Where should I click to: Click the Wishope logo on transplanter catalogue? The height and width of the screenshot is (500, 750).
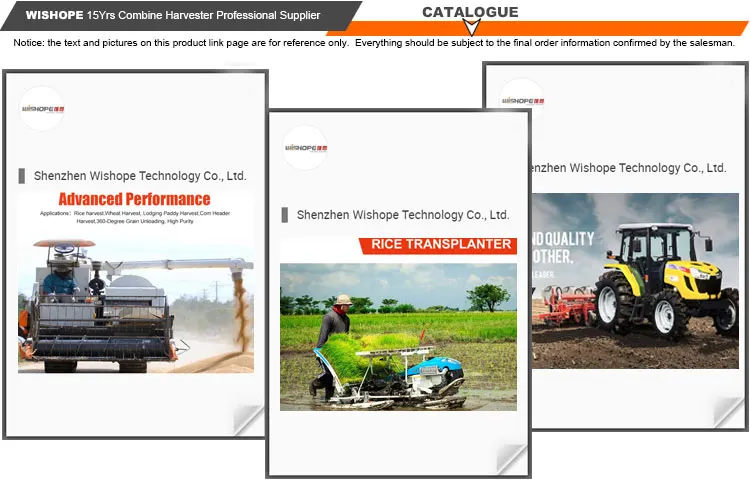click(306, 148)
